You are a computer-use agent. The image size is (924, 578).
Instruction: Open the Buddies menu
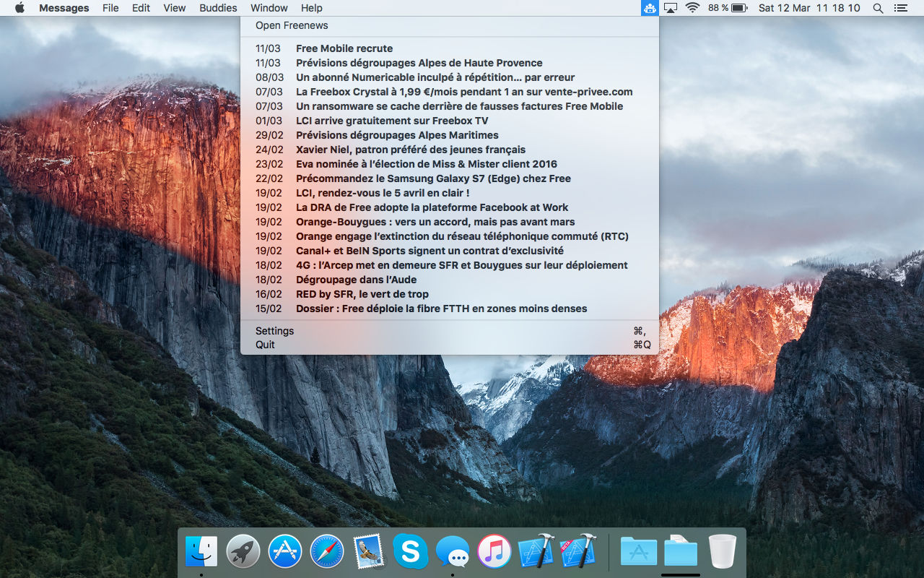click(218, 8)
